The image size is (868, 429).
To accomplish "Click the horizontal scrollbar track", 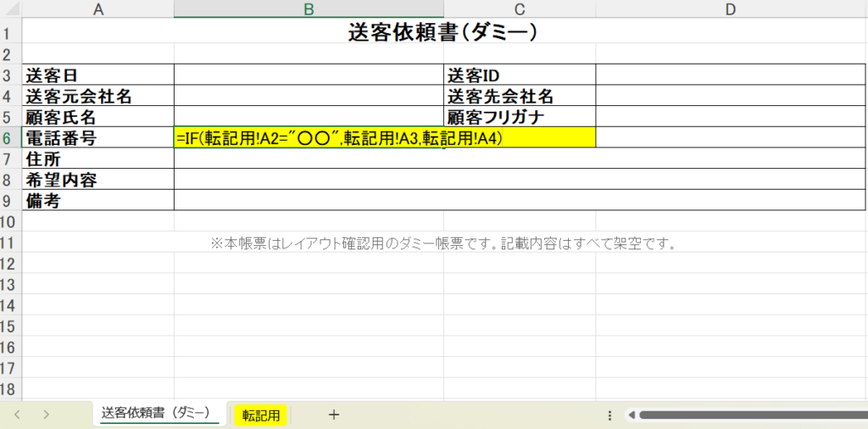I will coord(754,415).
